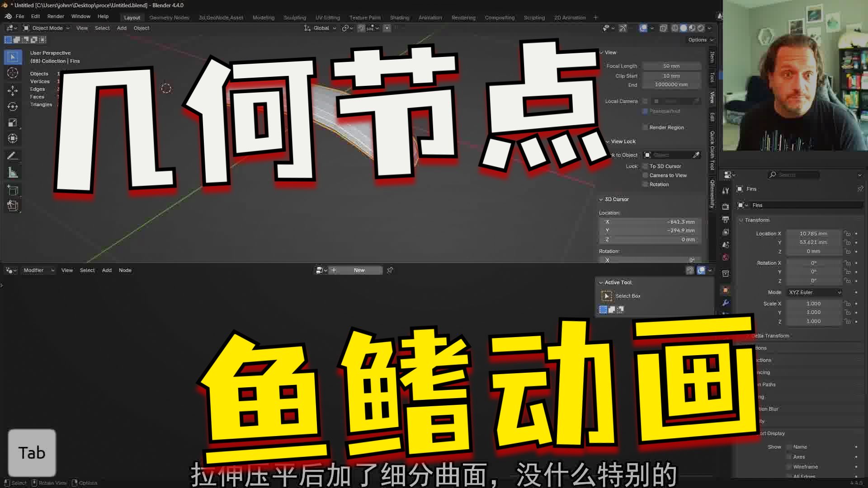Expand the Delta Transform panel
The width and height of the screenshot is (868, 488).
770,336
